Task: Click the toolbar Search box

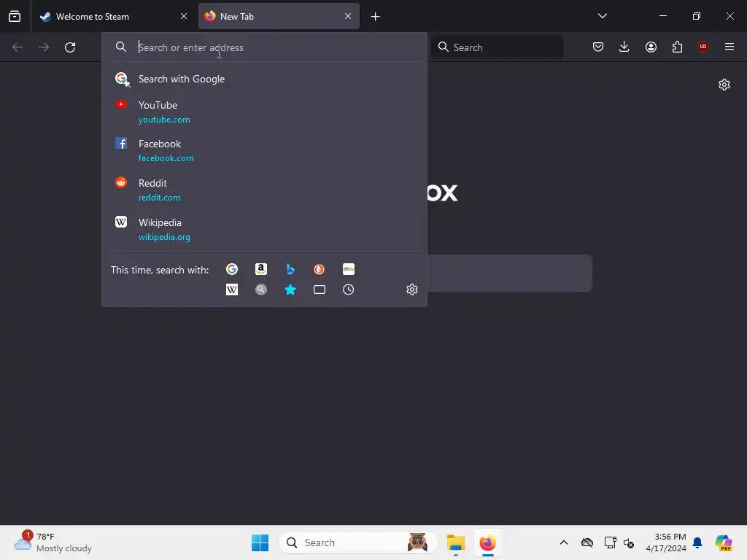Action: coord(497,47)
